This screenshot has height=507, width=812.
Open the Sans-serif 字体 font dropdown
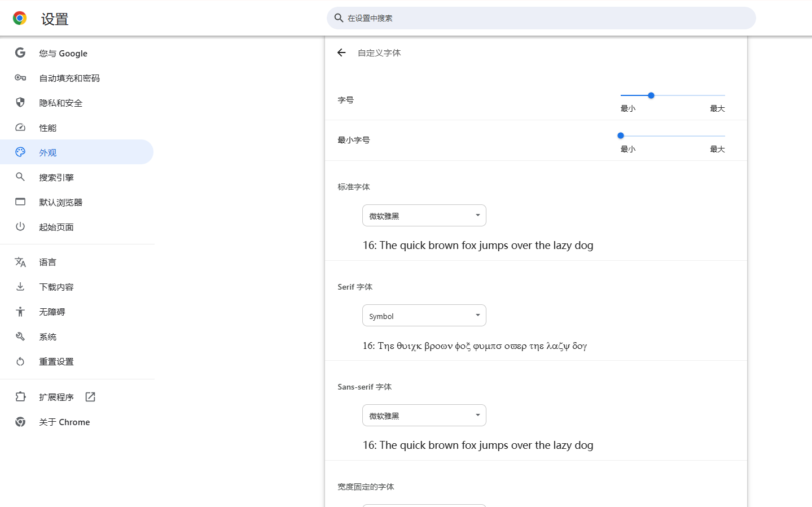coord(424,416)
